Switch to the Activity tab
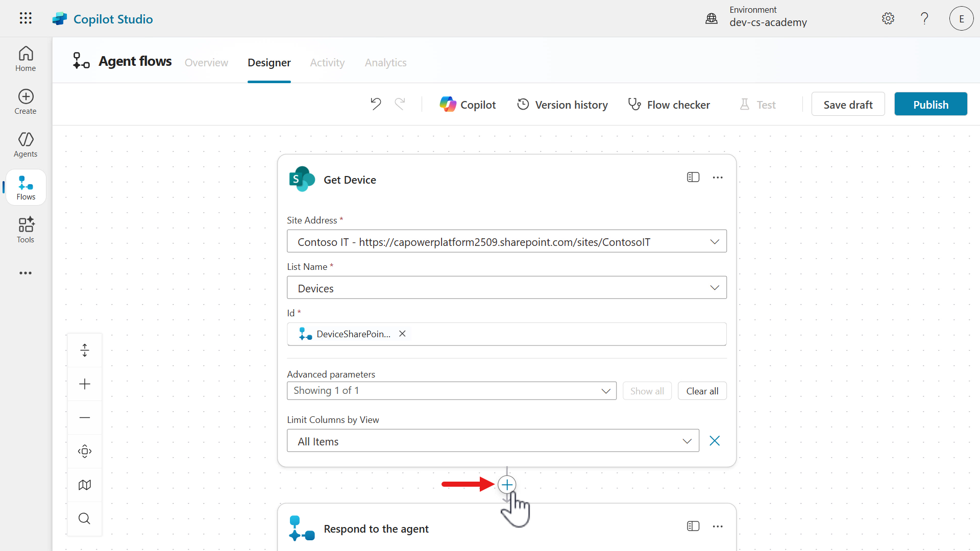This screenshot has width=980, height=551. point(327,62)
